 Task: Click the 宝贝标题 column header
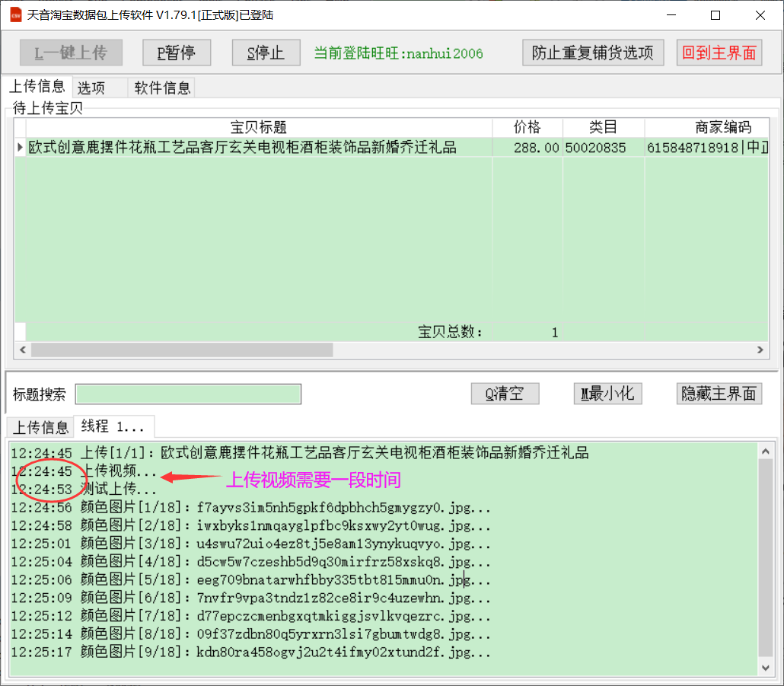(x=258, y=127)
